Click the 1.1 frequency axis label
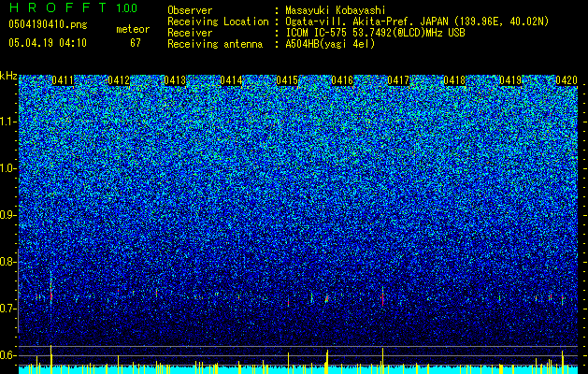This screenshot has width=588, height=374. pos(8,122)
